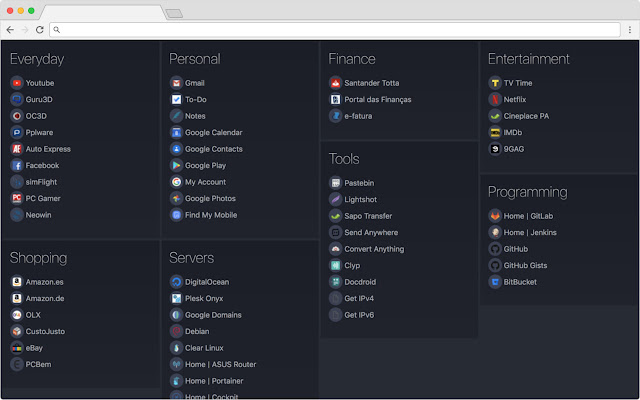Open the Sapo Transfer link
The image size is (640, 400).
pyautogui.click(x=368, y=216)
